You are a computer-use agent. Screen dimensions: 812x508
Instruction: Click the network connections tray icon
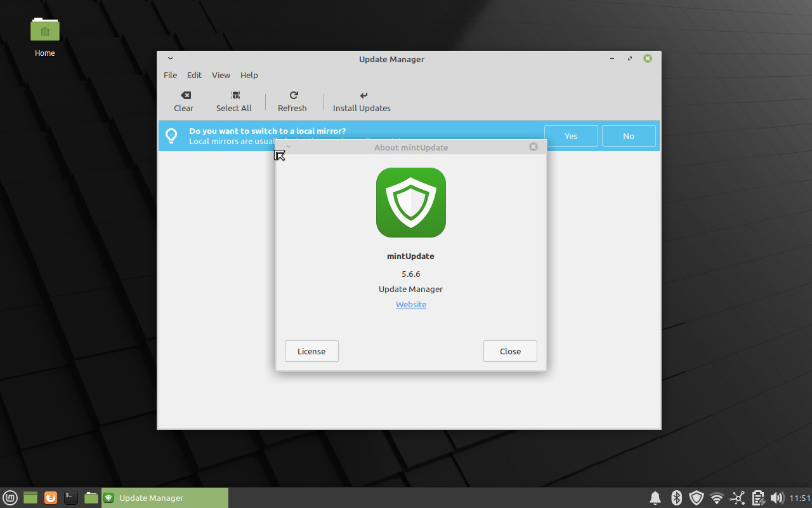[737, 498]
